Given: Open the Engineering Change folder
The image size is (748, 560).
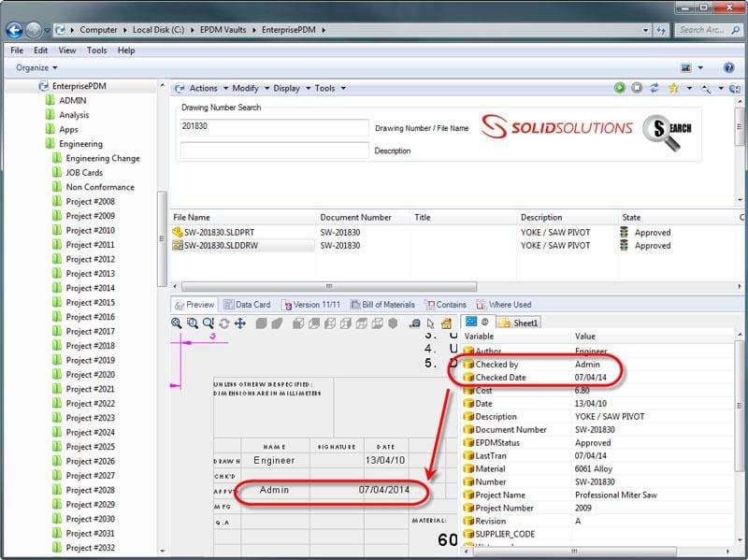Looking at the screenshot, I should [x=103, y=158].
